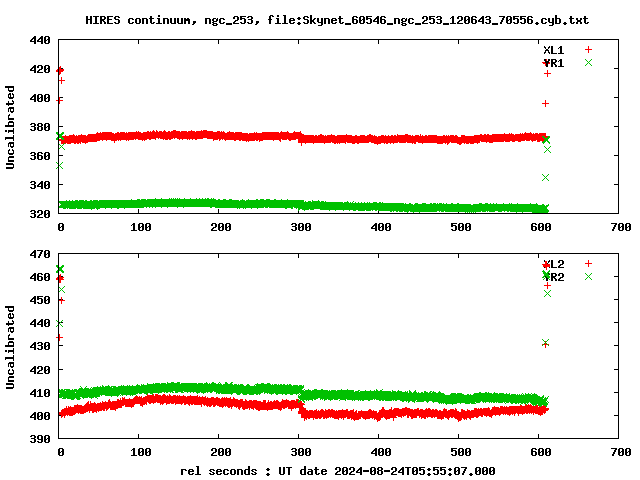The width and height of the screenshot is (640, 480).
Task: Click the red plus marker beside XL2 legend
Action: [x=588, y=264]
